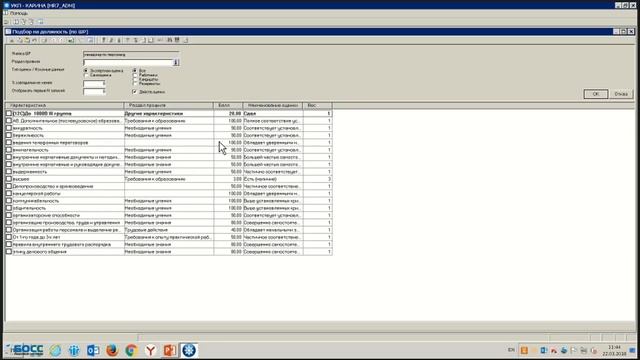Open Yandex Browser from the taskbar
The width and height of the screenshot is (640, 360).
pyautogui.click(x=151, y=350)
